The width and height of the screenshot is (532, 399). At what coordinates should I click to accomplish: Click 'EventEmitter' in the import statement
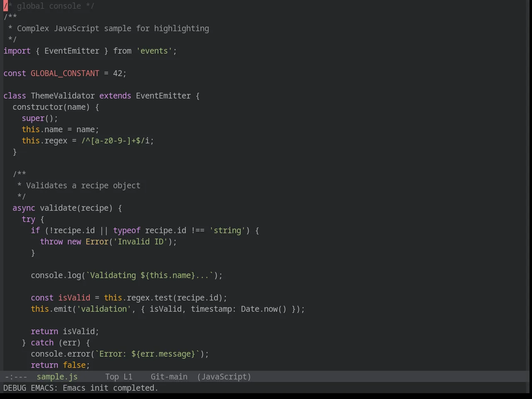(72, 51)
